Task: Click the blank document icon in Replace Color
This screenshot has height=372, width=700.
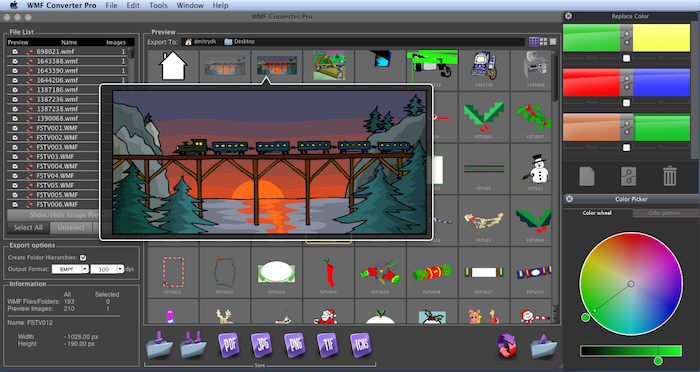Action: (587, 176)
